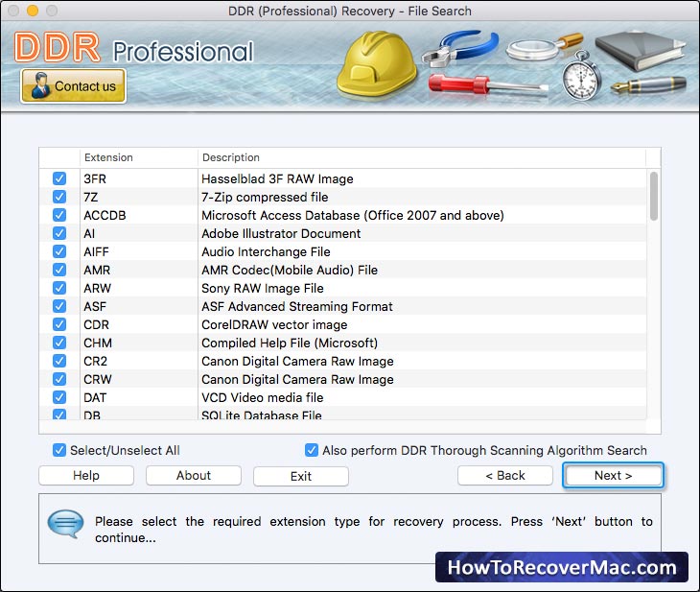Viewport: 700px width, 592px height.
Task: Toggle the AMR extension checkbox
Action: coord(59,270)
